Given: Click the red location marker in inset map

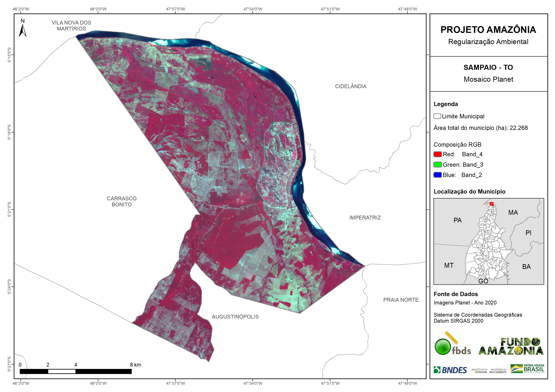Looking at the screenshot, I should (491, 204).
